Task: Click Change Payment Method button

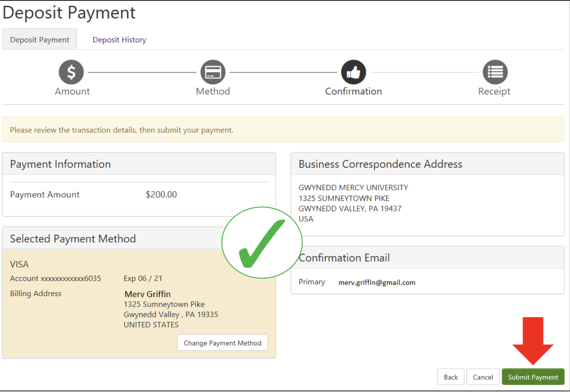Action: (222, 343)
